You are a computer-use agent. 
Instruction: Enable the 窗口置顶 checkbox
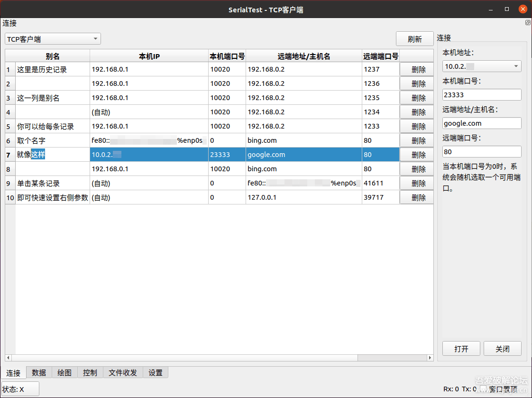(x=483, y=389)
